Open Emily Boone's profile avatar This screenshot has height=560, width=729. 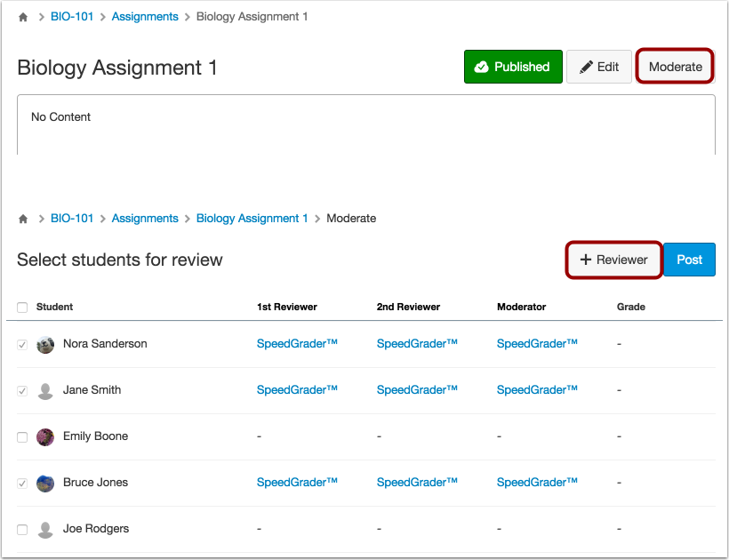(x=44, y=436)
